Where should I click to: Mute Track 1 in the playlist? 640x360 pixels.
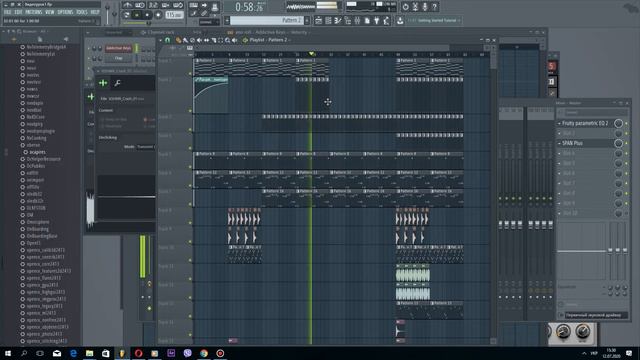pyautogui.click(x=190, y=73)
